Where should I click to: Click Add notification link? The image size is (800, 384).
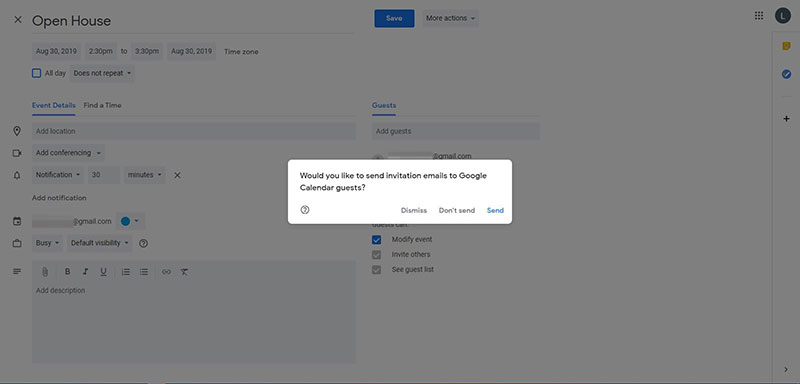[x=59, y=198]
